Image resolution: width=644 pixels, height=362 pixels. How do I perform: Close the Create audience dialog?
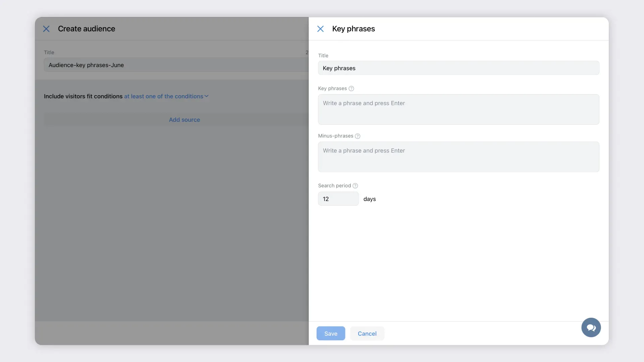point(46,29)
